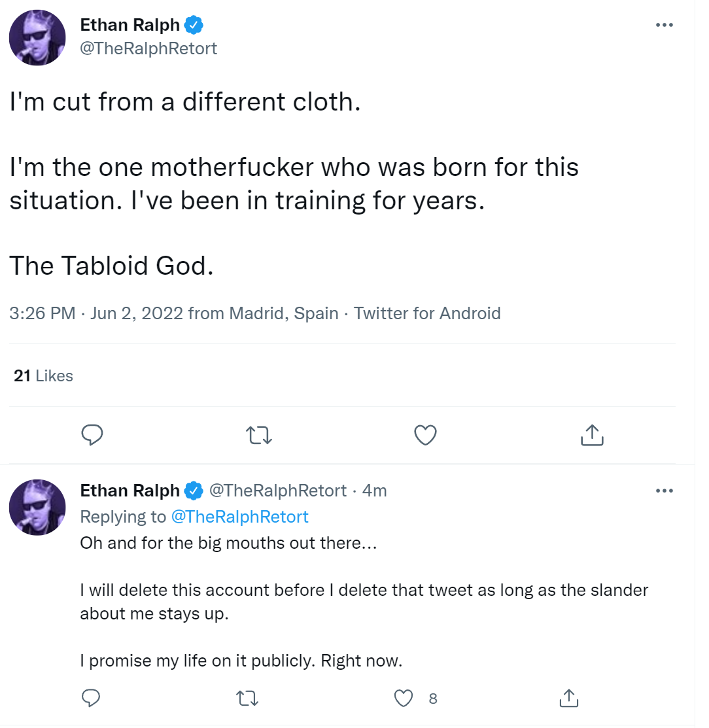Retweet the follow-up reply tweet
709x728 pixels.
[x=247, y=699]
